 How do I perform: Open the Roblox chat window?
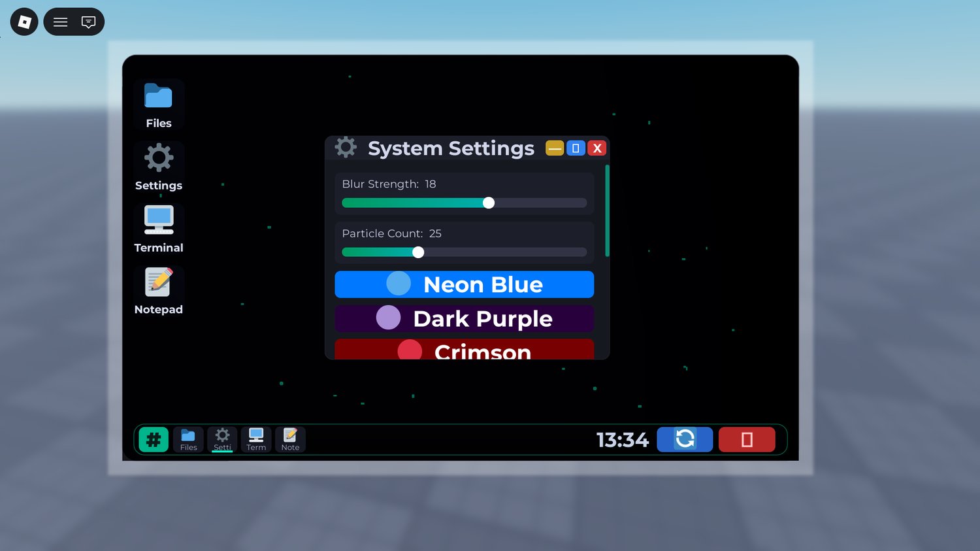pyautogui.click(x=88, y=22)
